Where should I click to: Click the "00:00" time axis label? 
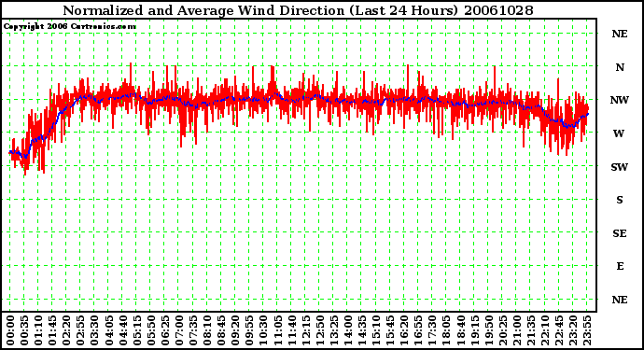10,330
